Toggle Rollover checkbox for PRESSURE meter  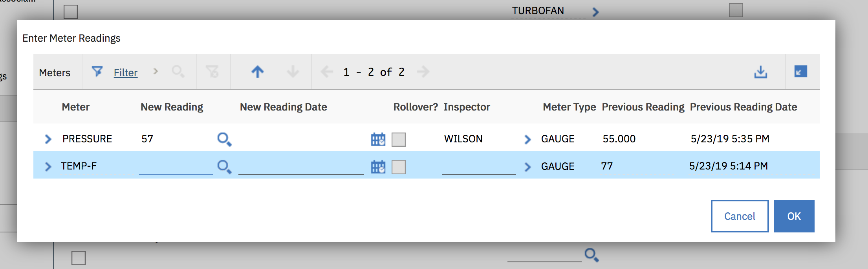click(399, 139)
